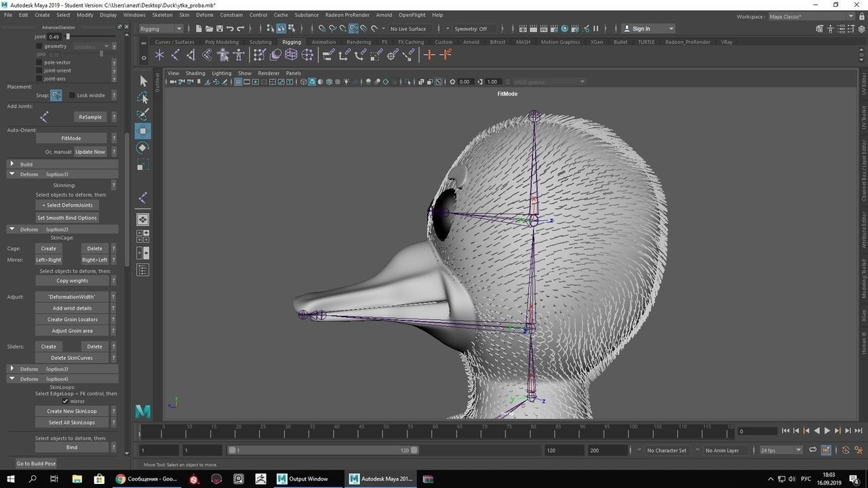Click the Create Locator shelf icon
Viewport: 868px width, 488px height.
(x=159, y=55)
